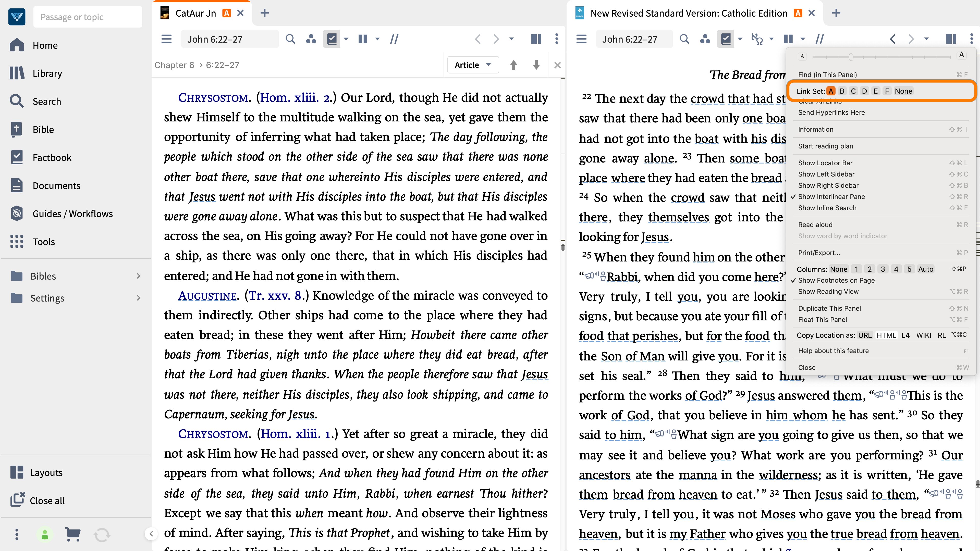This screenshot has height=551, width=980.
Task: Toggle the interlinear icon in NRSV panel
Action: 757,39
